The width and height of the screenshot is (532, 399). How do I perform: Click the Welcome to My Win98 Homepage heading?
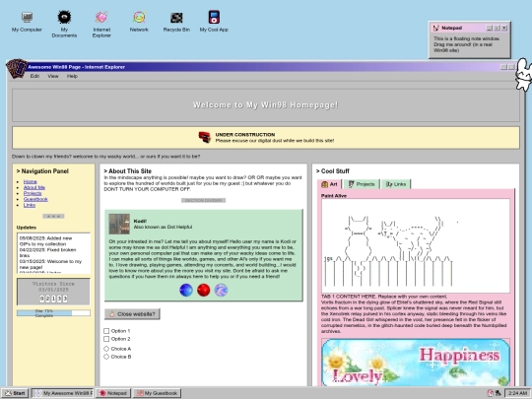pos(266,104)
